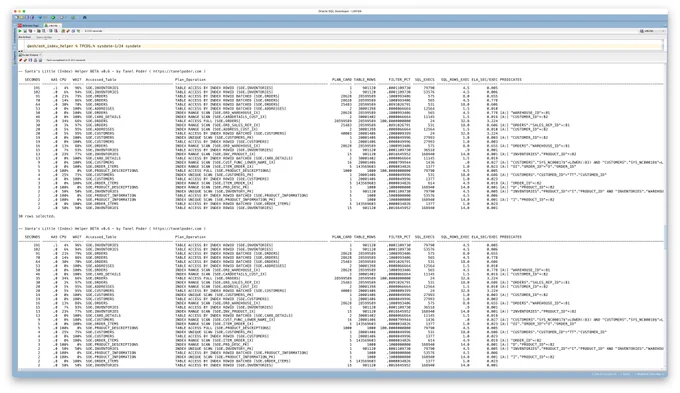Clear the worksheet with the eraser icon

[68, 31]
